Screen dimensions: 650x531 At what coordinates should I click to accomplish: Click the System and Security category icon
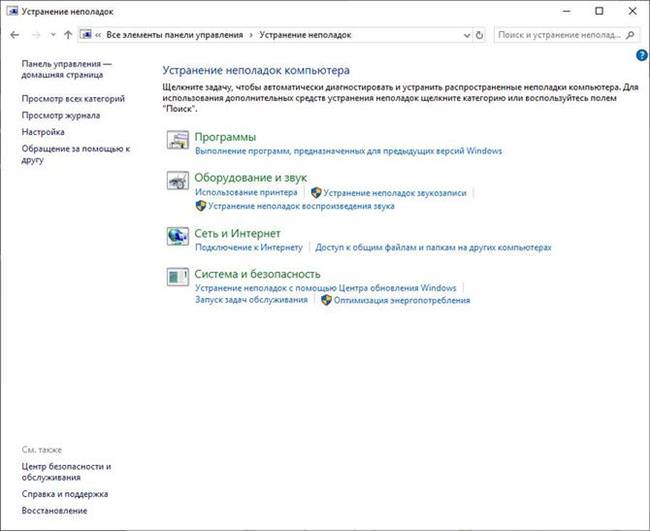click(x=178, y=277)
